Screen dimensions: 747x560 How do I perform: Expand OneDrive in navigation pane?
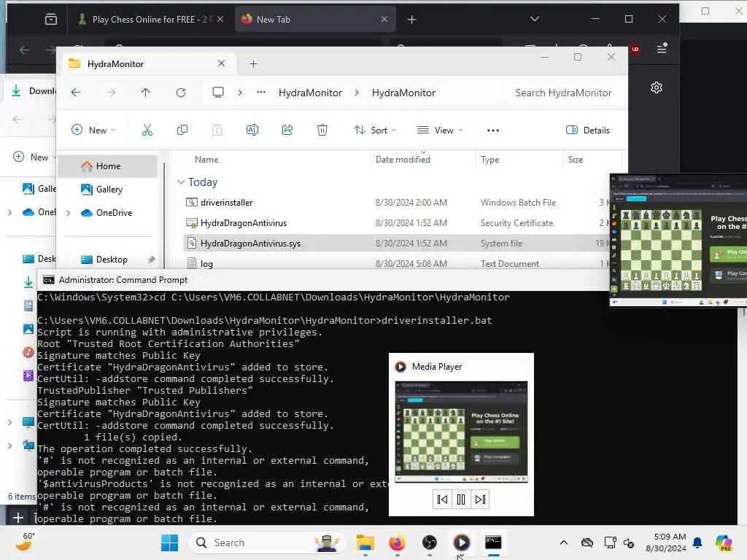(x=68, y=213)
